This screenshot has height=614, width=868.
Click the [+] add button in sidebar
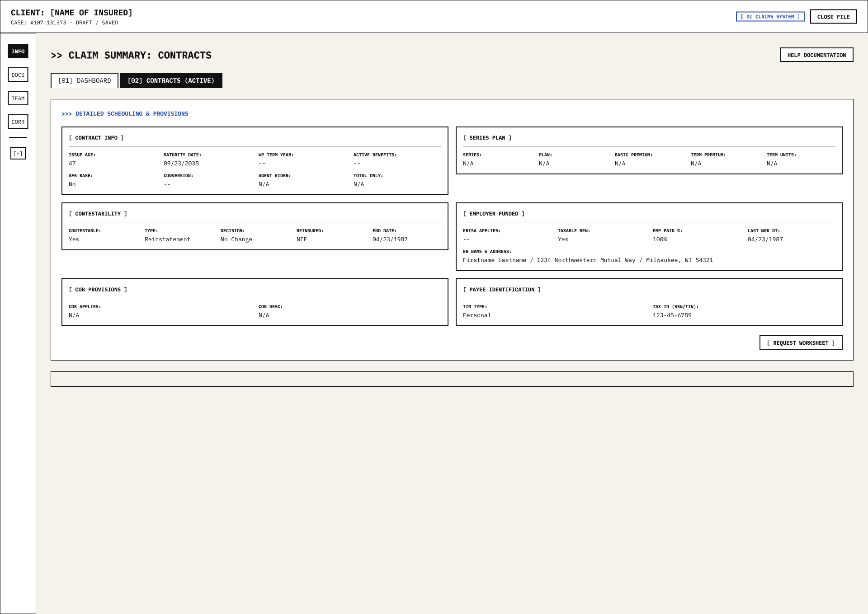point(18,153)
